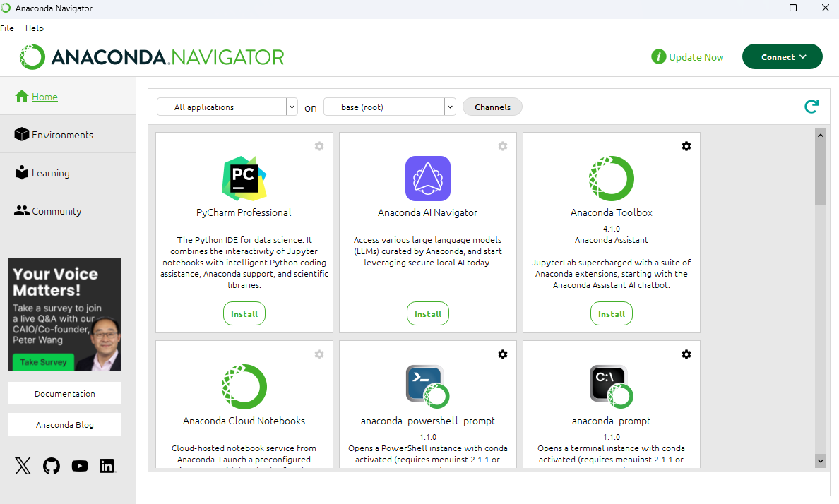This screenshot has height=504, width=839.
Task: Open the LinkedIn social icon
Action: [107, 466]
